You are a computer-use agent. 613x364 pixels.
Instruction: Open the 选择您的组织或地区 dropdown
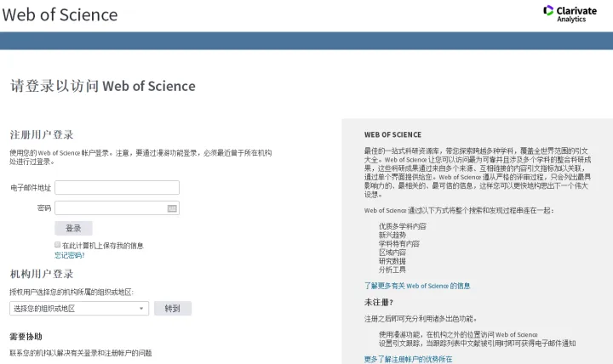[79, 309]
